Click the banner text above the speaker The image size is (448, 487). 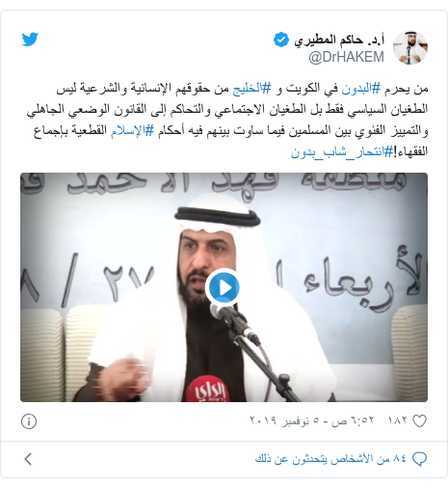tap(224, 184)
